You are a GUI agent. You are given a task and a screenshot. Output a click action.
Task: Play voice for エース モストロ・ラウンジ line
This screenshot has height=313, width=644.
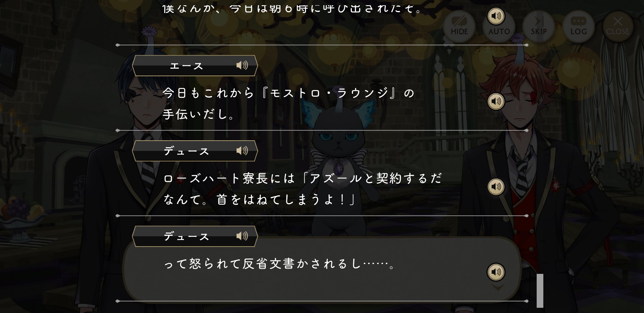coord(496,101)
